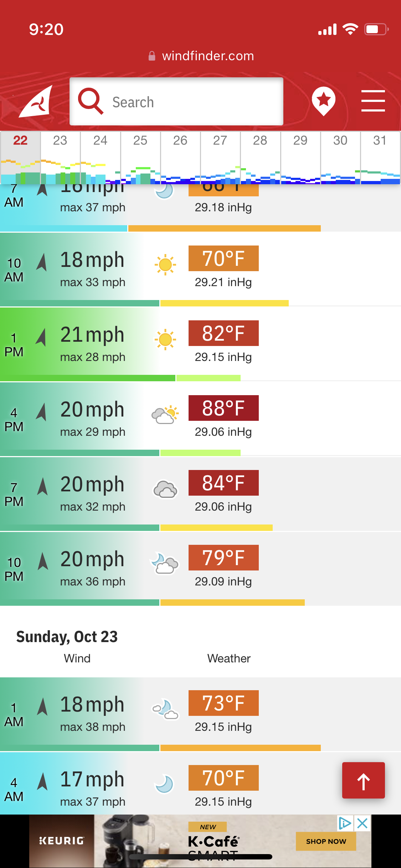Click the cloudy icon at 7 PM
The width and height of the screenshot is (401, 868).
click(165, 489)
